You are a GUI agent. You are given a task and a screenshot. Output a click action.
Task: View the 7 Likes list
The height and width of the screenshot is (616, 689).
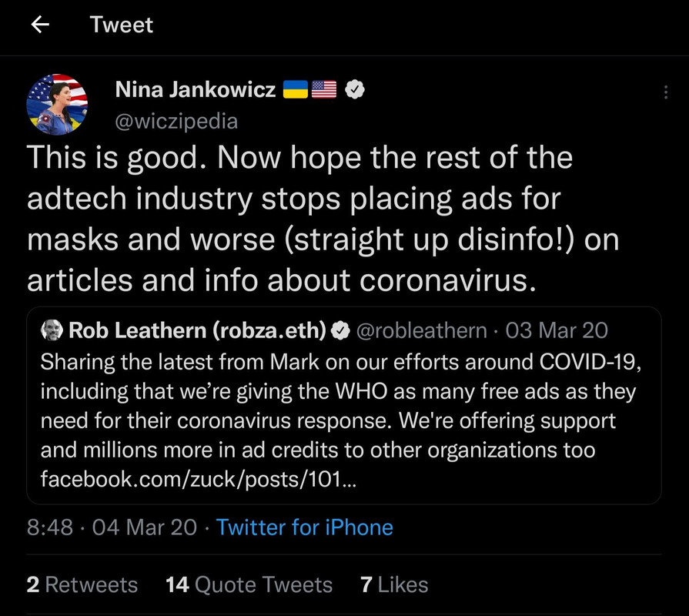pos(394,584)
